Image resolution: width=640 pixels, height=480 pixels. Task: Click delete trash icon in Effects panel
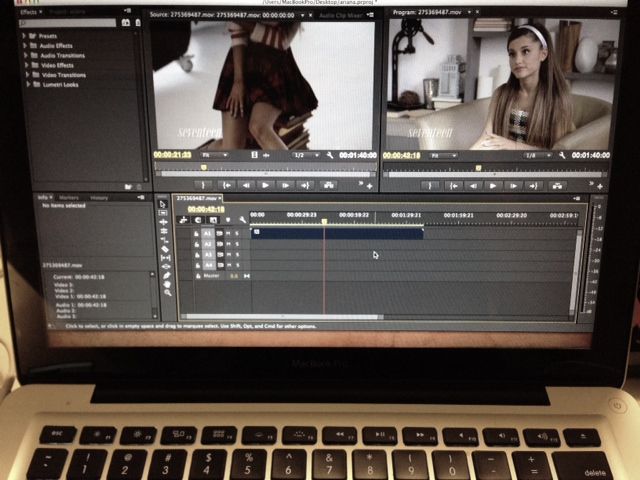tap(139, 187)
